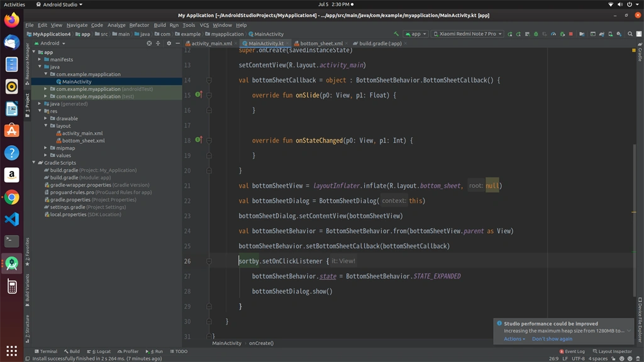The image size is (644, 362).
Task: Open the Xiaomi Redmi Note 7 Pro device dropdown
Action: pos(467,34)
